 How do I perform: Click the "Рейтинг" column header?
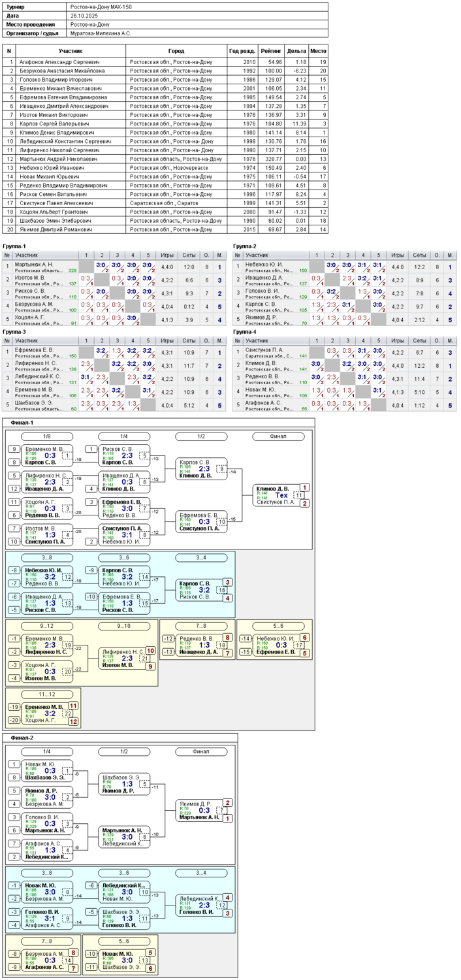coord(271,51)
